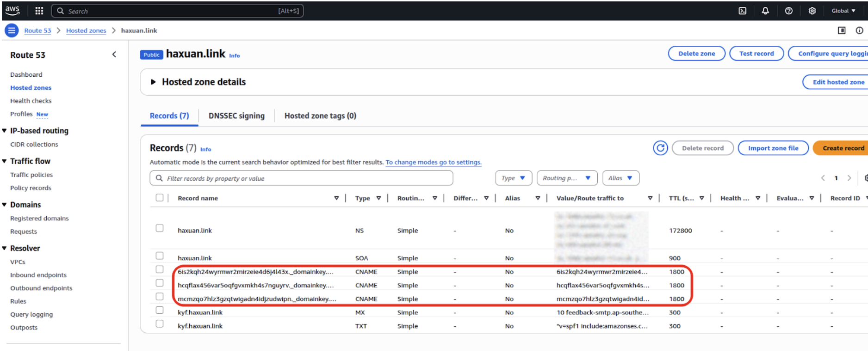Open the Routing policy filter dropdown
The width and height of the screenshot is (868, 354).
click(567, 178)
